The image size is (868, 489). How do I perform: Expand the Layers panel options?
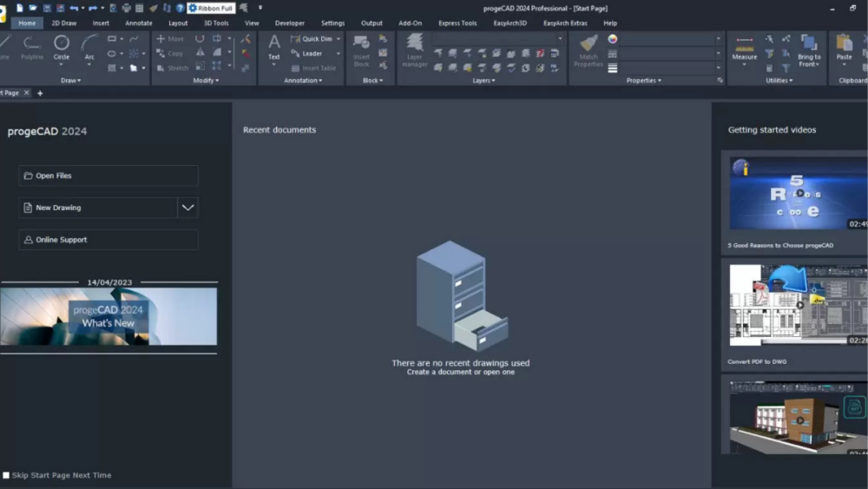pyautogui.click(x=483, y=80)
